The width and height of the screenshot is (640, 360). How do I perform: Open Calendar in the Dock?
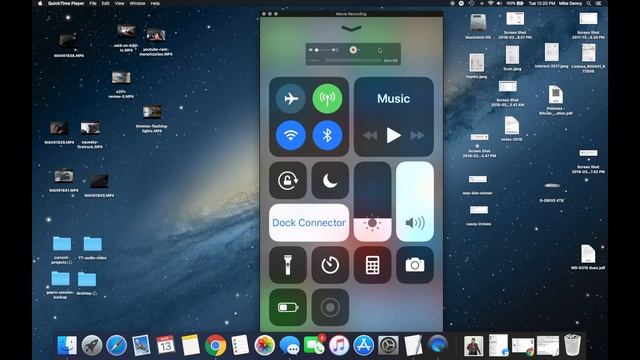click(166, 345)
